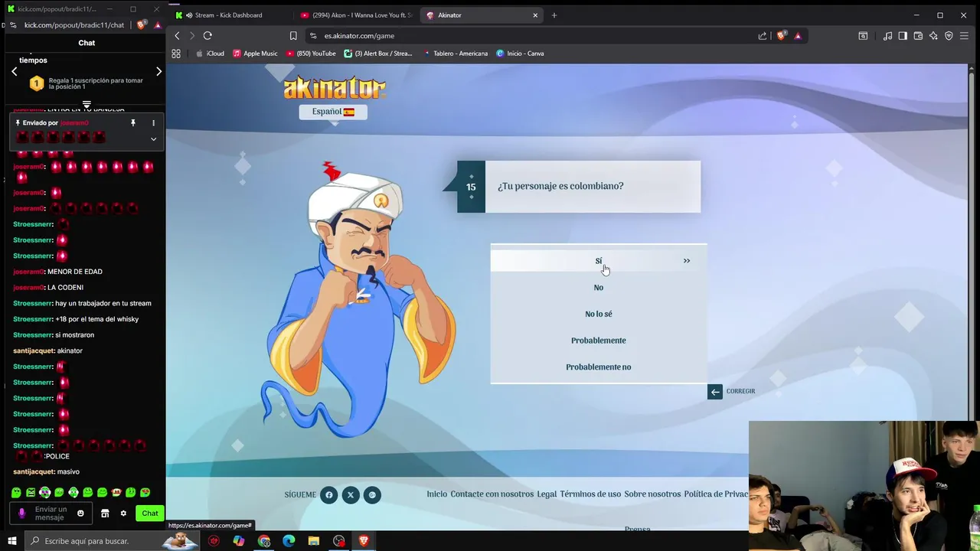Open Kick chat shop icon
The height and width of the screenshot is (551, 980).
105,514
